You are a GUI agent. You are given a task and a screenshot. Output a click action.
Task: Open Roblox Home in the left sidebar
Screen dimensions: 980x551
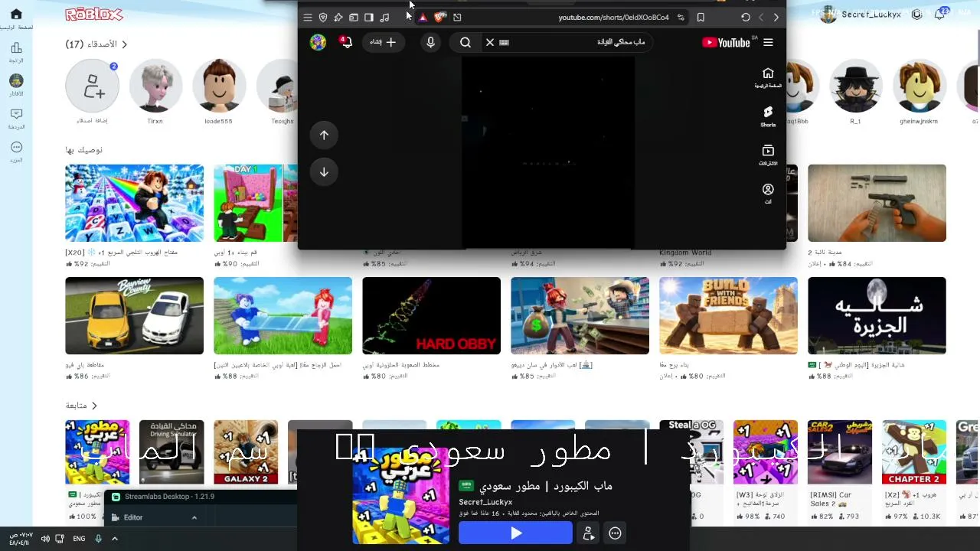click(16, 14)
